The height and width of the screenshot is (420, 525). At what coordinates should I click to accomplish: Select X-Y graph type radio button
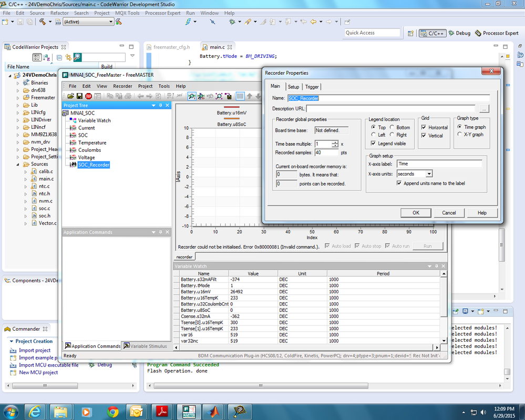pos(459,135)
